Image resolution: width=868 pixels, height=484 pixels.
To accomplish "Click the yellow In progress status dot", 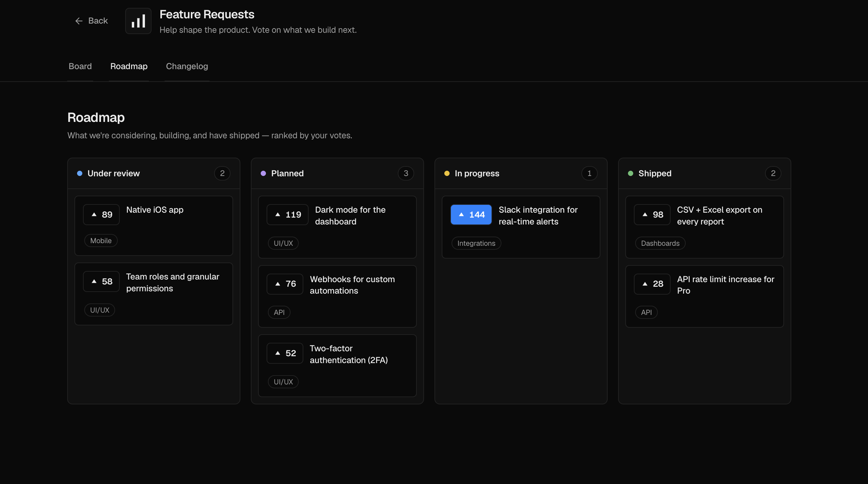I will point(447,173).
